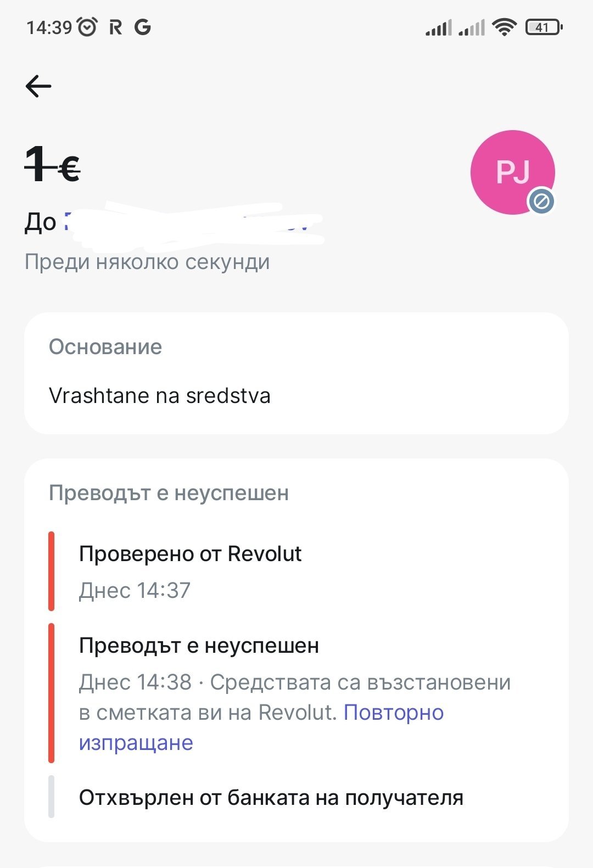
Task: Tap the Преводът е неуспешен card heading
Action: [169, 493]
